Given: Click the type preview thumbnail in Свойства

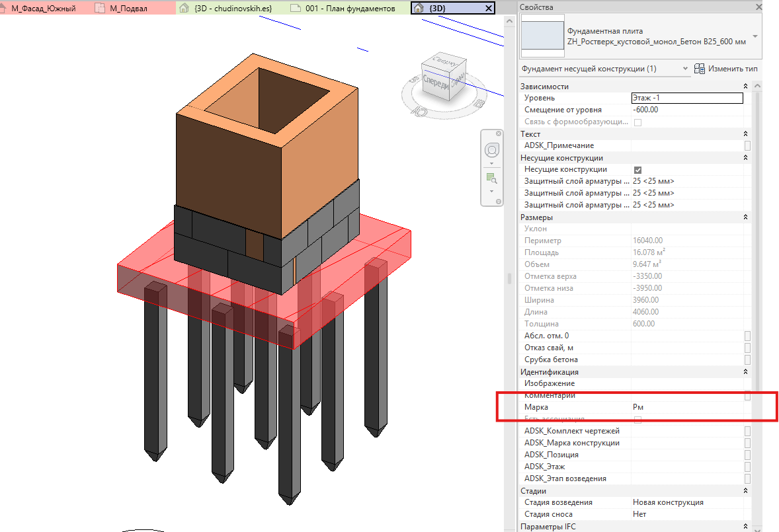Looking at the screenshot, I should click(x=542, y=36).
